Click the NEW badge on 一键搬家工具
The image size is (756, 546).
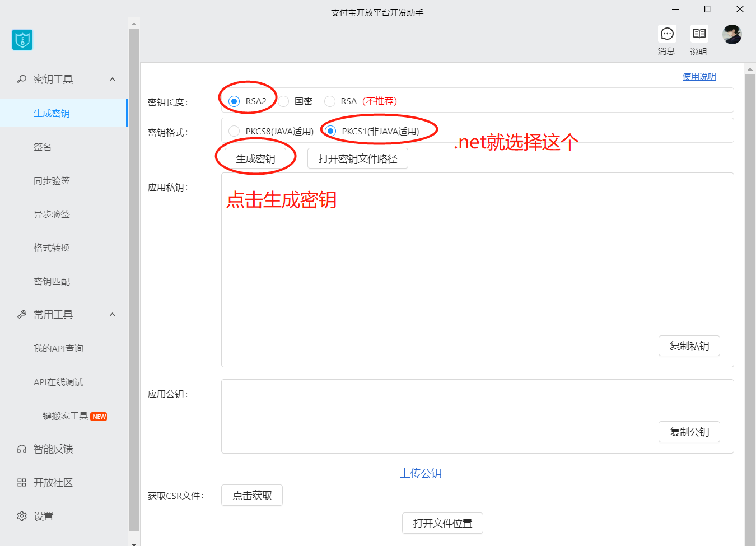pos(99,417)
